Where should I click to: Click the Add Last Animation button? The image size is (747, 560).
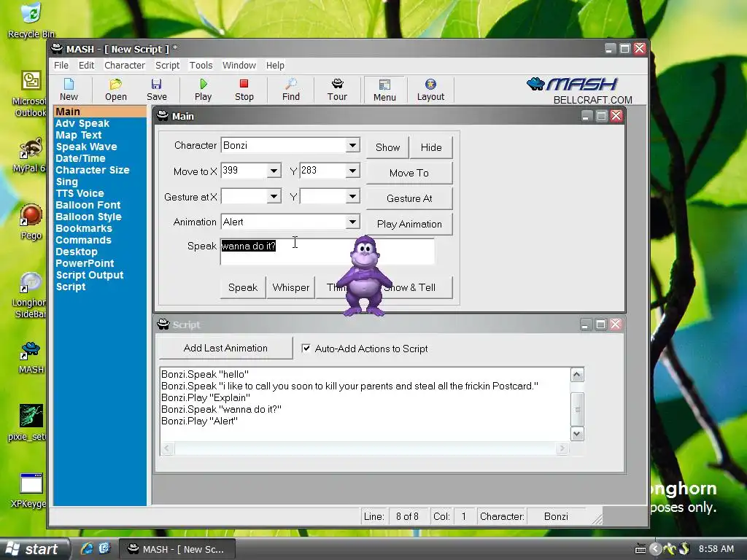tap(225, 348)
